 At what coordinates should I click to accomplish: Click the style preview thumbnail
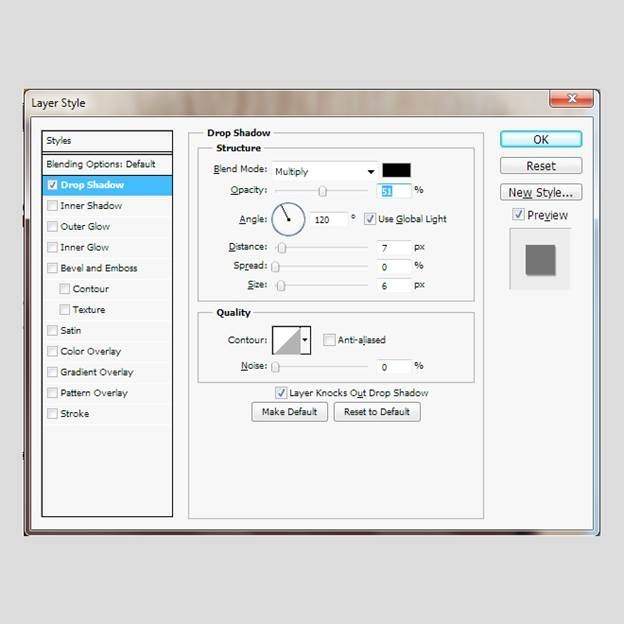pos(540,260)
